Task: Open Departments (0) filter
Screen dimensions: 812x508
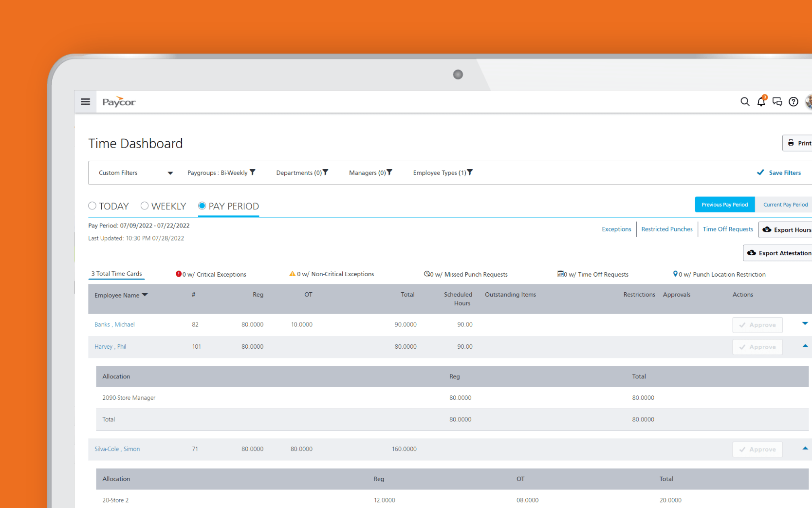Action: (x=302, y=173)
